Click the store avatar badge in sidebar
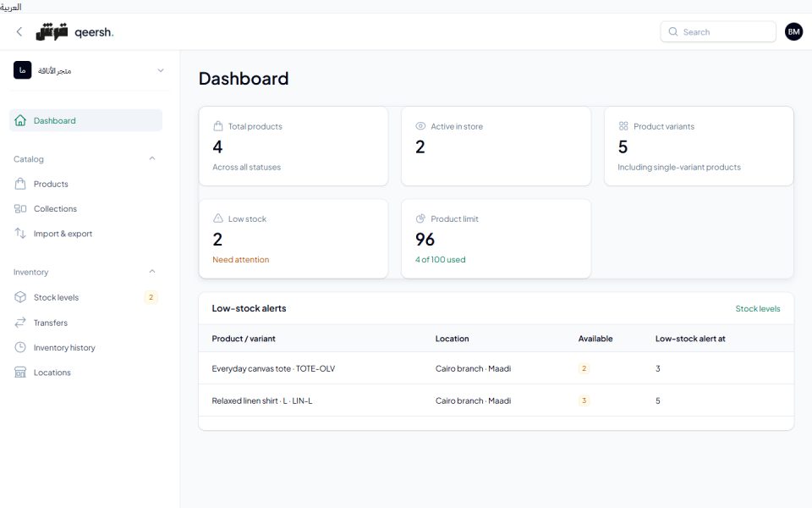Viewport: 812px width, 508px height. [x=22, y=70]
